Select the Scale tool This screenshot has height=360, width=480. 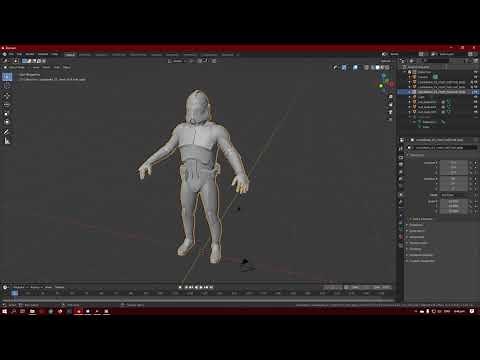7,113
